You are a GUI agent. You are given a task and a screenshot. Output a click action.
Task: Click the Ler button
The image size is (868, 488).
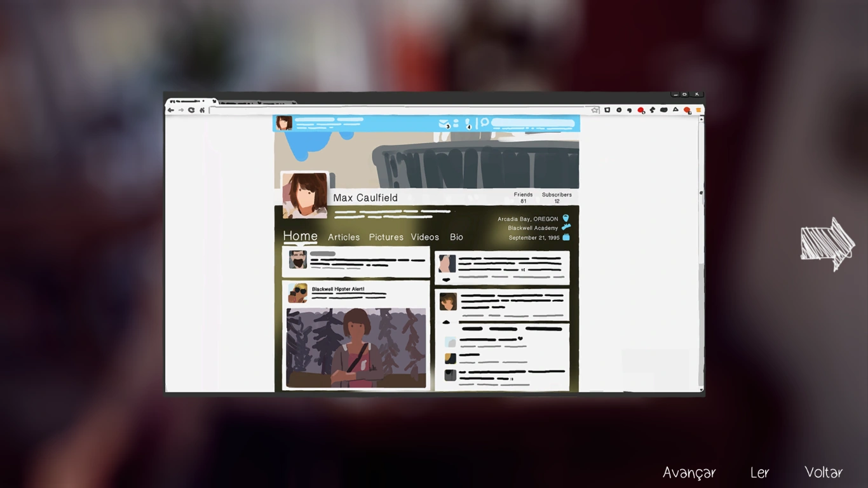(x=760, y=472)
